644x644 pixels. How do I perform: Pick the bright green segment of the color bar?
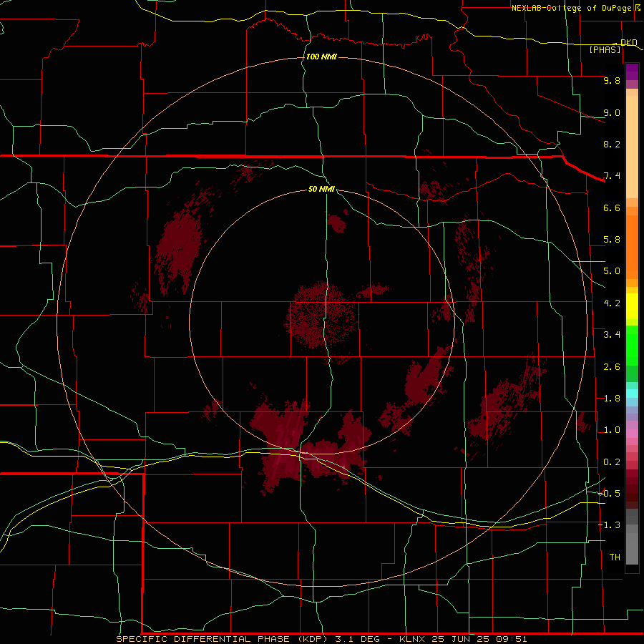[632, 345]
